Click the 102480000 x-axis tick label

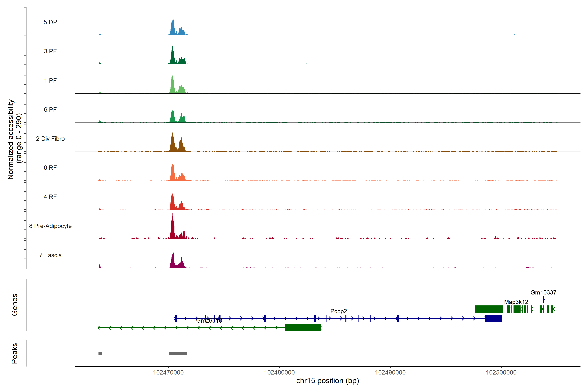pos(279,373)
